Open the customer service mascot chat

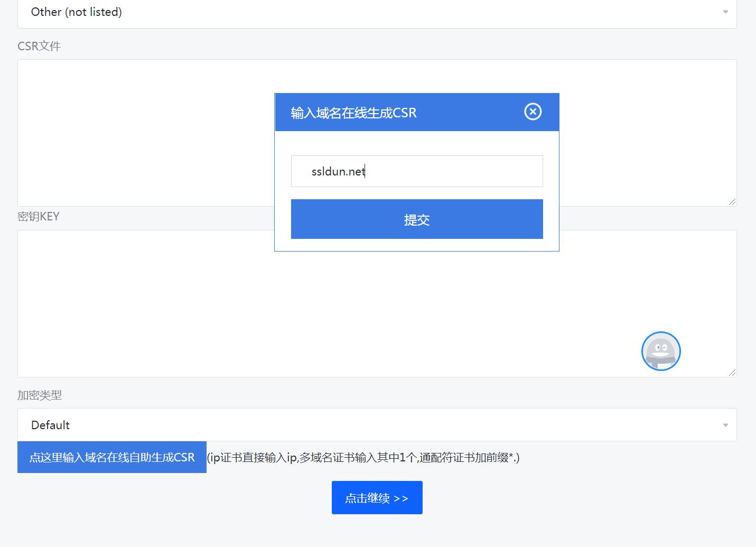(660, 351)
